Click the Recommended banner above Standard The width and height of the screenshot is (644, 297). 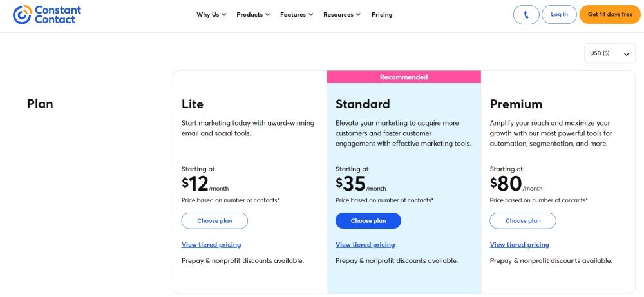pyautogui.click(x=404, y=77)
